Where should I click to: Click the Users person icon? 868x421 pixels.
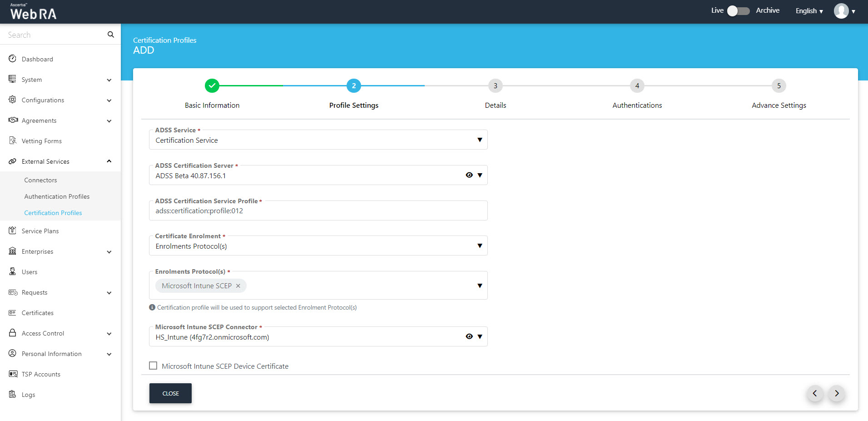13,271
